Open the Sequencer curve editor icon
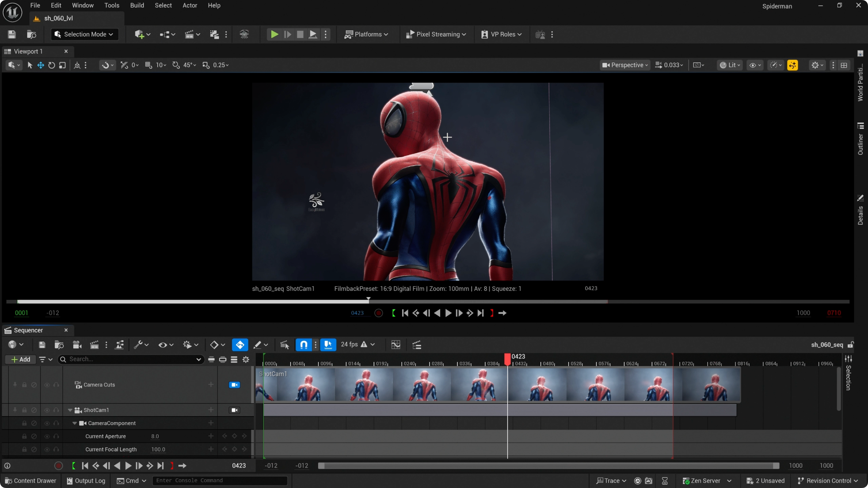This screenshot has width=868, height=488. click(396, 345)
